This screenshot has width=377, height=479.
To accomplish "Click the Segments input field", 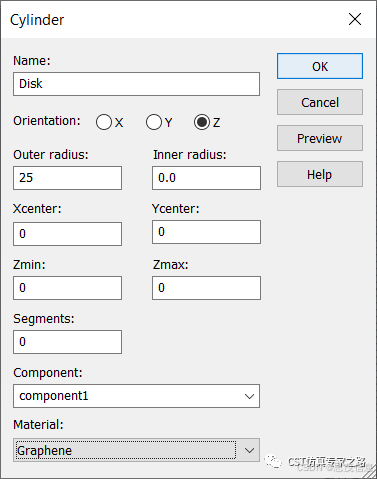I will click(x=67, y=342).
